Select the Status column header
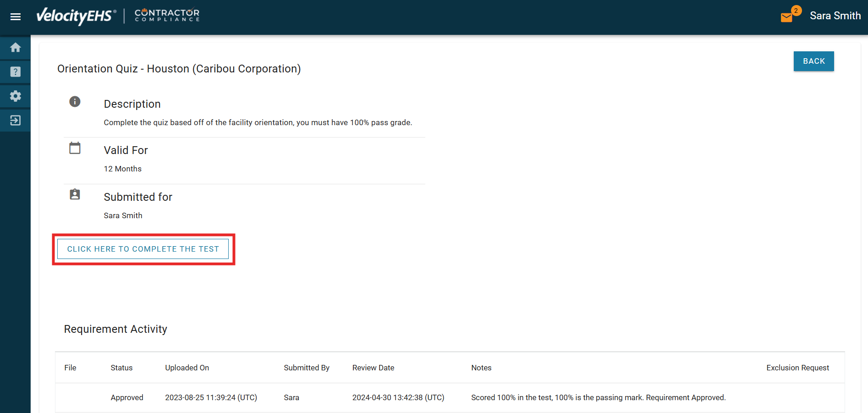 click(x=121, y=368)
